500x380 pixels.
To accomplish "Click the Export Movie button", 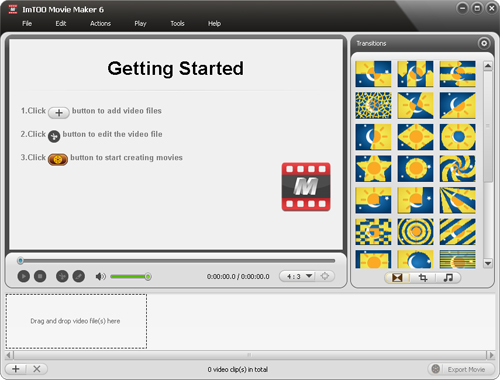I will pyautogui.click(x=461, y=369).
